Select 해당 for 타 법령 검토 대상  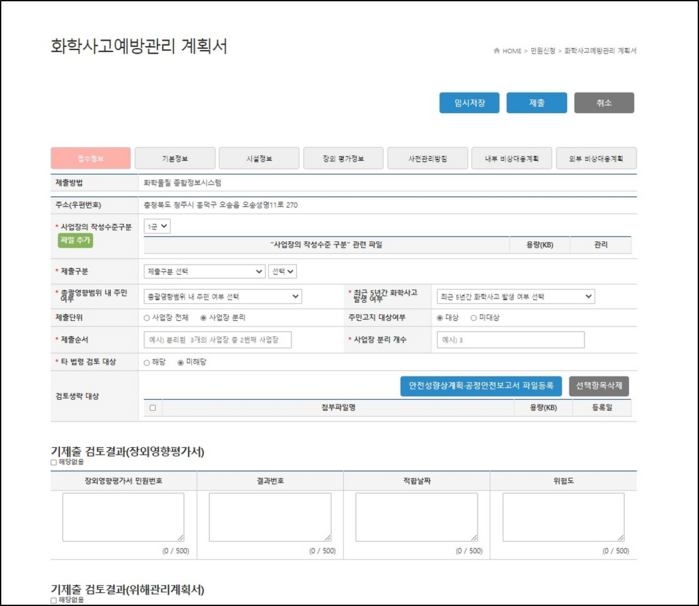click(x=147, y=363)
